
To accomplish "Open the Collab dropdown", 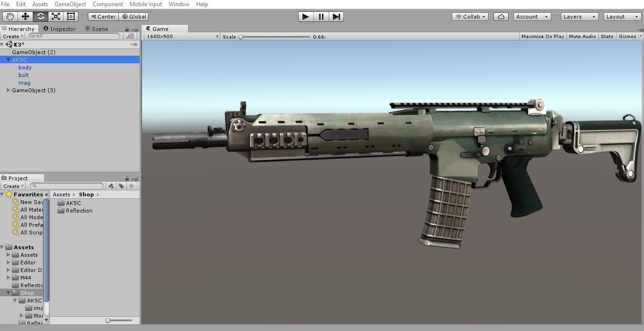I will tap(471, 16).
